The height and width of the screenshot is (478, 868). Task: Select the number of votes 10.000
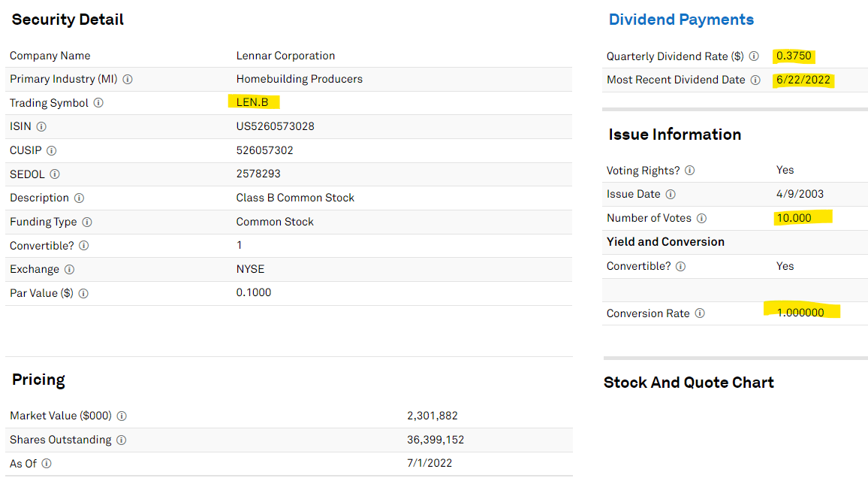tap(794, 218)
